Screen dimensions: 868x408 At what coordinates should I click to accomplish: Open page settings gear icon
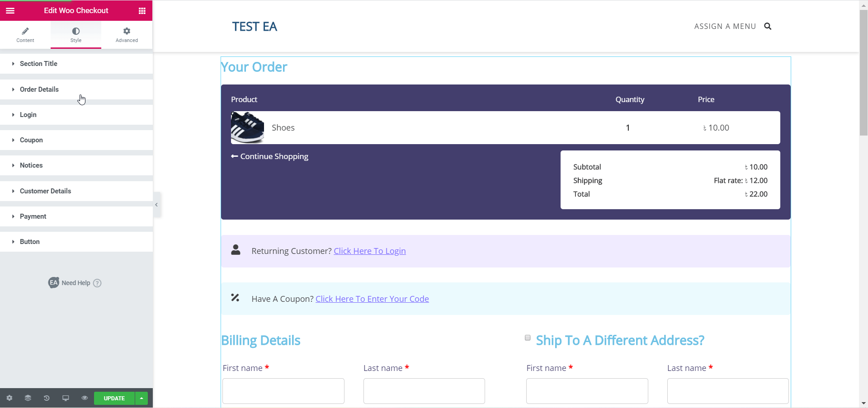9,398
